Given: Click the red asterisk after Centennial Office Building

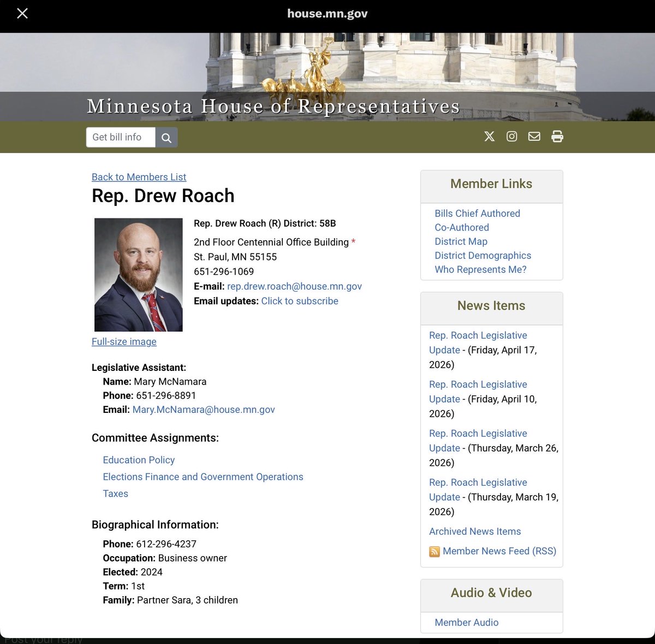Looking at the screenshot, I should [353, 241].
